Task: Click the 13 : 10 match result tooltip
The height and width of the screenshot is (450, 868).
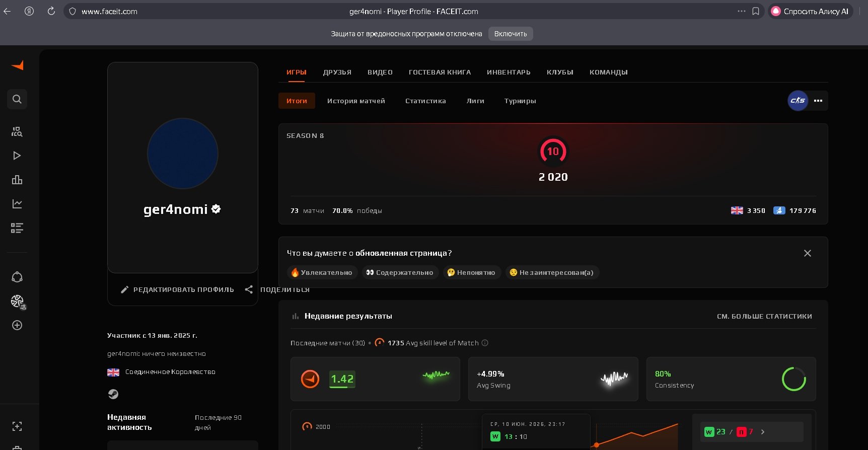Action: pyautogui.click(x=536, y=431)
